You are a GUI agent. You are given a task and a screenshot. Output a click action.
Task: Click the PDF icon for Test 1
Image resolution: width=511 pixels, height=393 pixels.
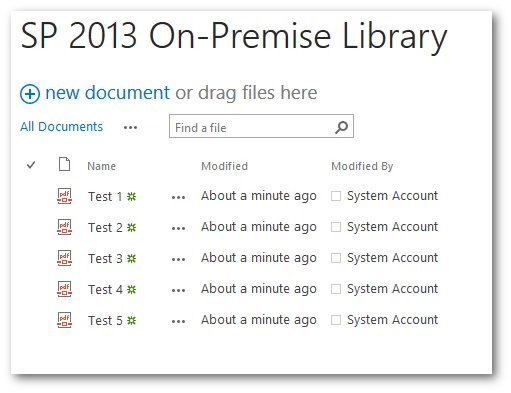[64, 196]
